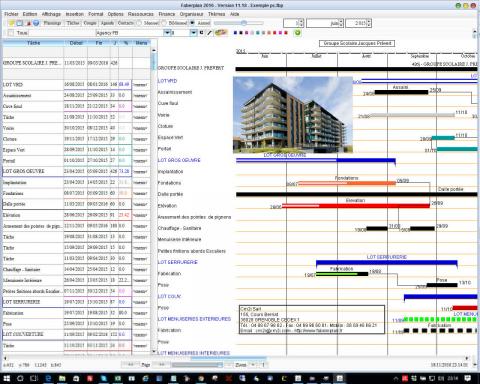Click the Contacts toolbar button

pyautogui.click(x=126, y=23)
